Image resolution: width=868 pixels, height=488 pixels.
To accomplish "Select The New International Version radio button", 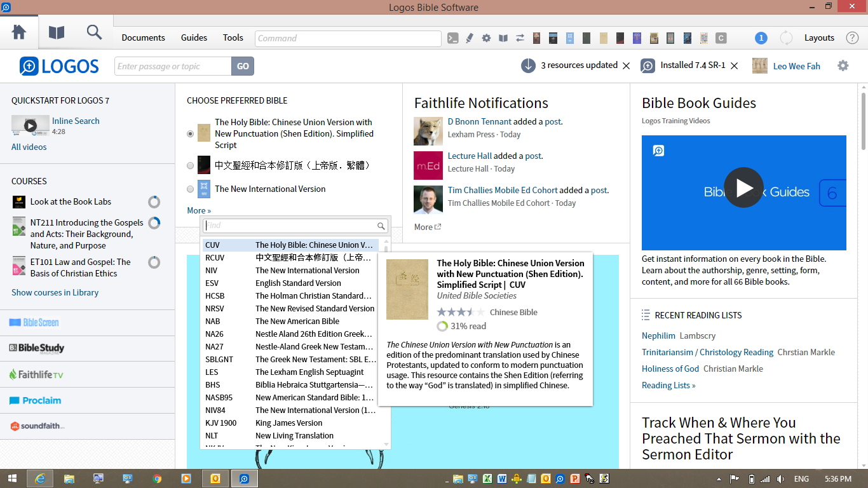I will (191, 189).
